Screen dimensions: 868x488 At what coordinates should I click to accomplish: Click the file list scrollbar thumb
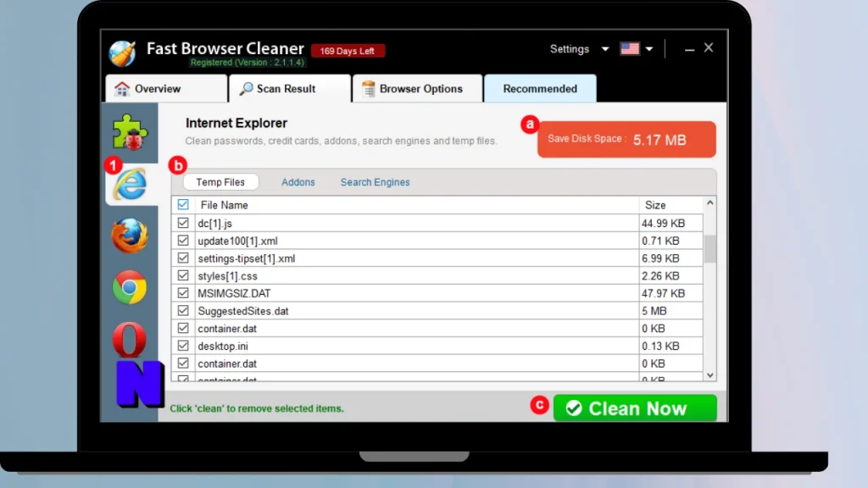(710, 249)
